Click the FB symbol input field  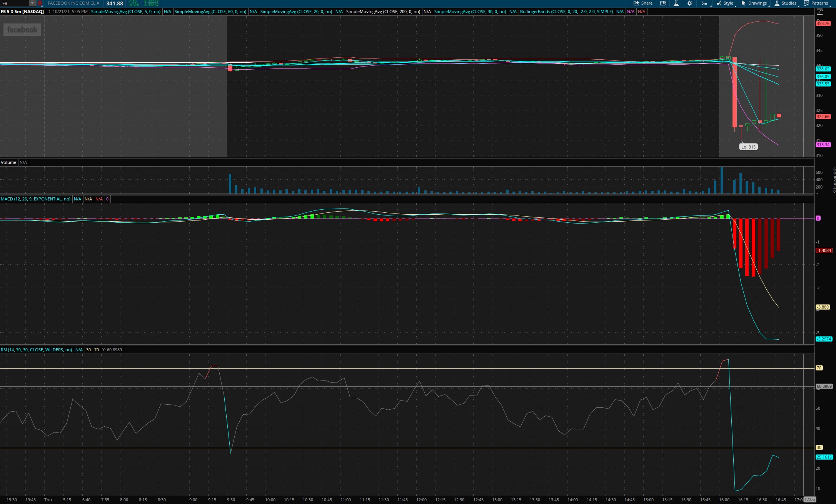15,3
